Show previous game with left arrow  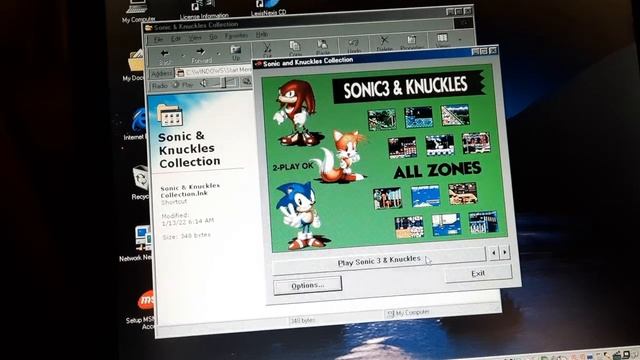[x=493, y=253]
